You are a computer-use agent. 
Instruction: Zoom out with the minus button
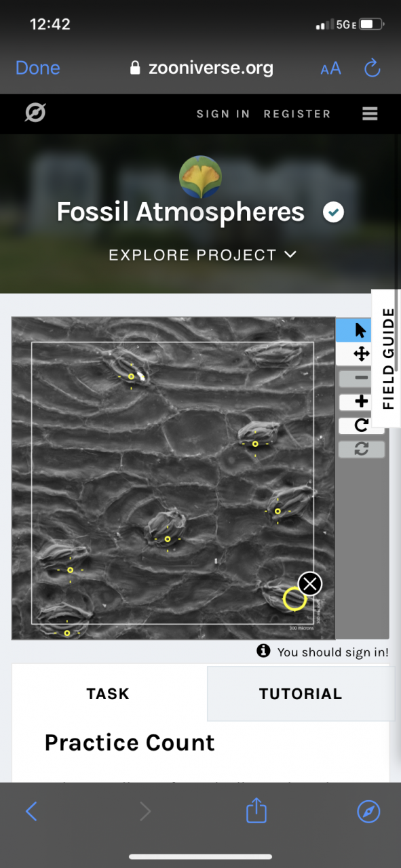(361, 378)
